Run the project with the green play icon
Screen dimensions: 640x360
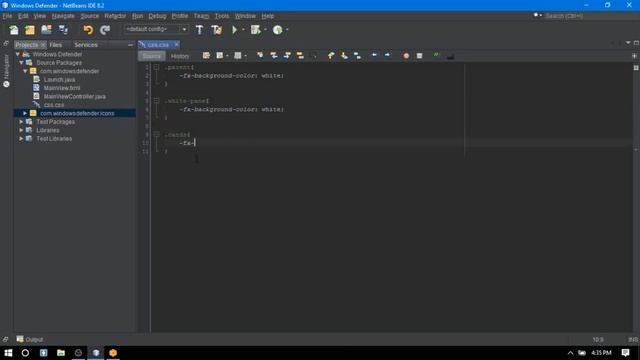[x=235, y=30]
